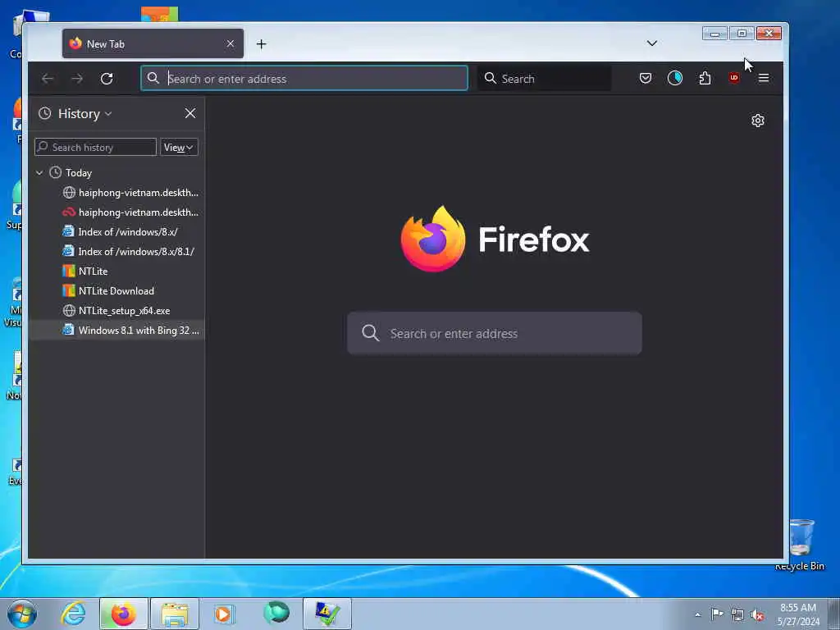Click the network tray icon
This screenshot has height=630, width=840.
pyautogui.click(x=737, y=615)
